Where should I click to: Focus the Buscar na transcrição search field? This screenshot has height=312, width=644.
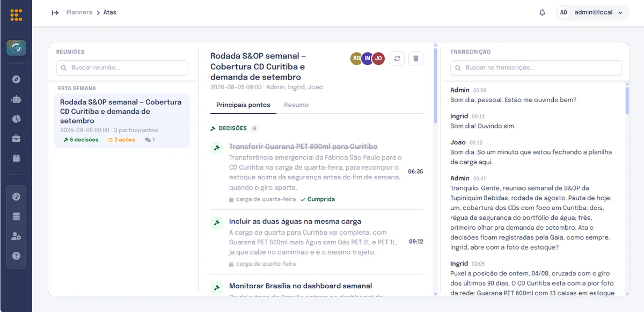point(536,68)
